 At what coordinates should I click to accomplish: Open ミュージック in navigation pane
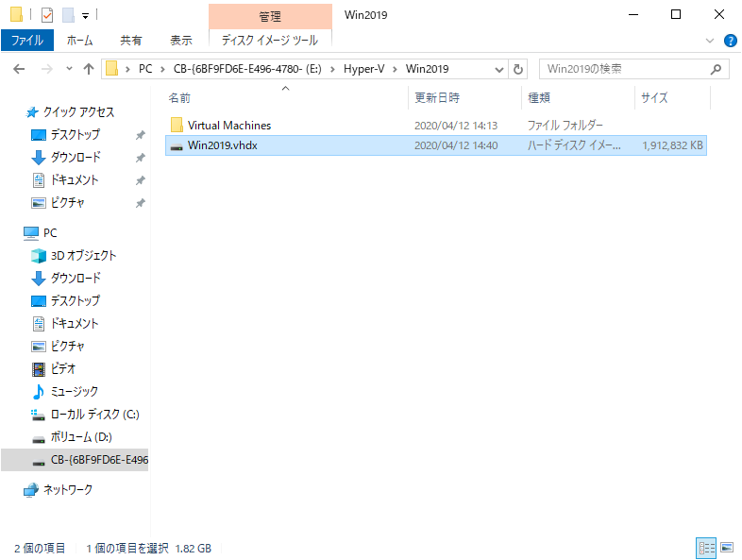[x=75, y=392]
